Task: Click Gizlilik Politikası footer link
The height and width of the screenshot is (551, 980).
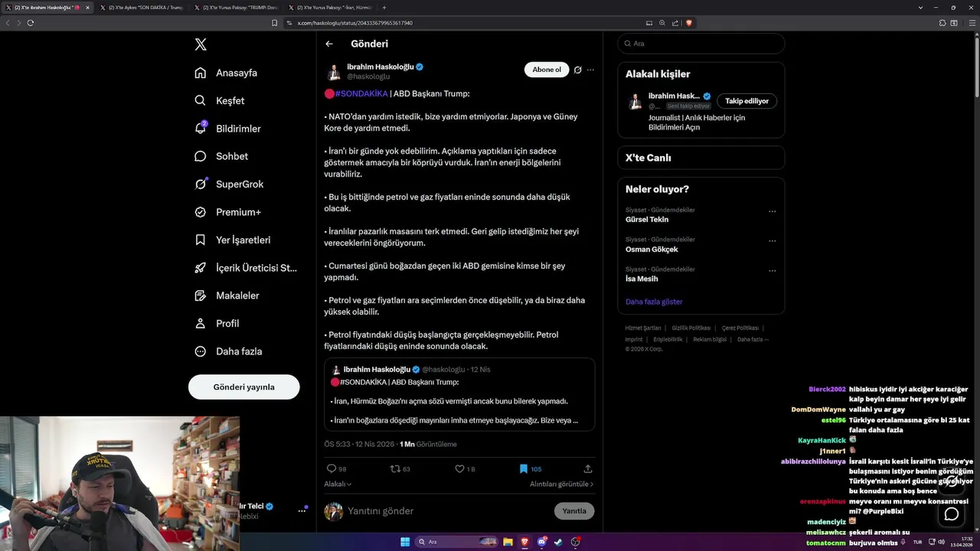Action: click(691, 328)
